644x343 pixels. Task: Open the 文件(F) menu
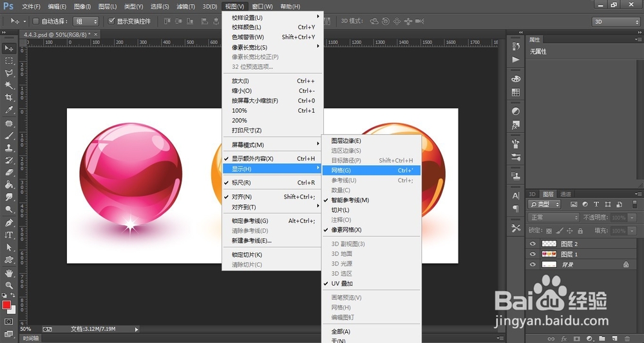[31, 6]
